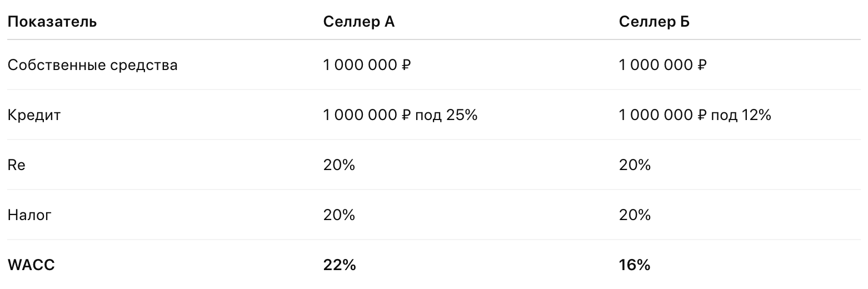This screenshot has height=289, width=868.
Task: Select the Кредит row label
Action: tap(34, 115)
